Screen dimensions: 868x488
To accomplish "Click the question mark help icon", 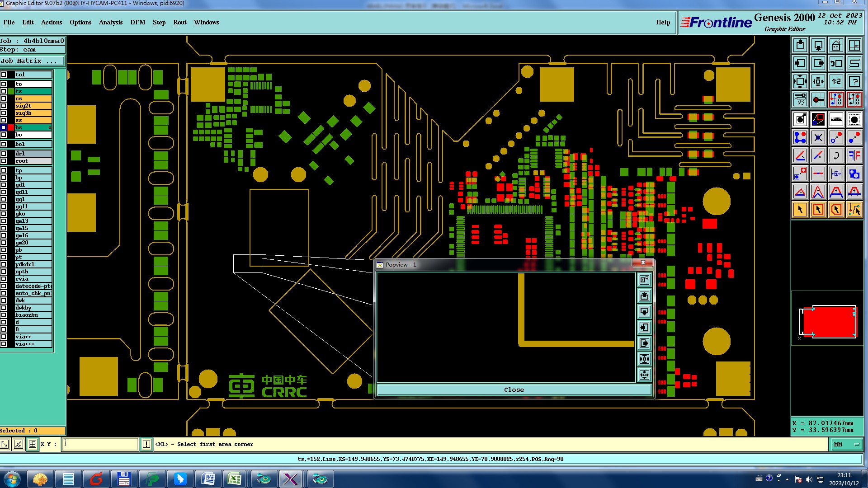I will [854, 81].
